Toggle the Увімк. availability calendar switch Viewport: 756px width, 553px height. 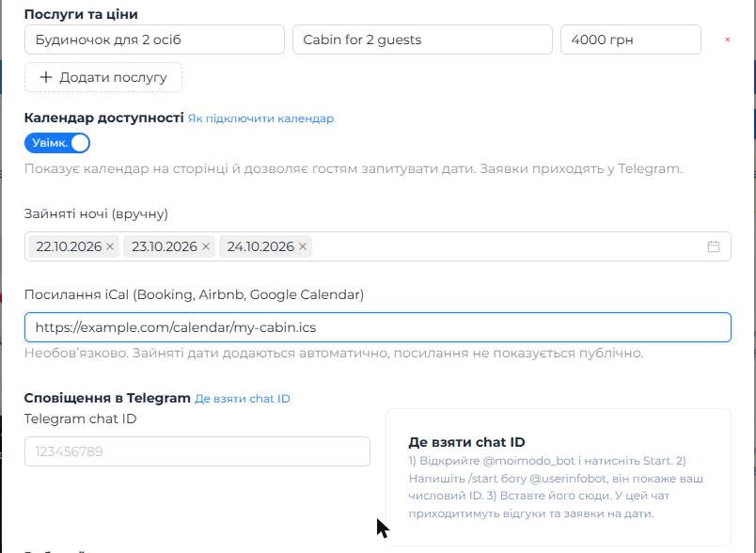click(x=57, y=143)
